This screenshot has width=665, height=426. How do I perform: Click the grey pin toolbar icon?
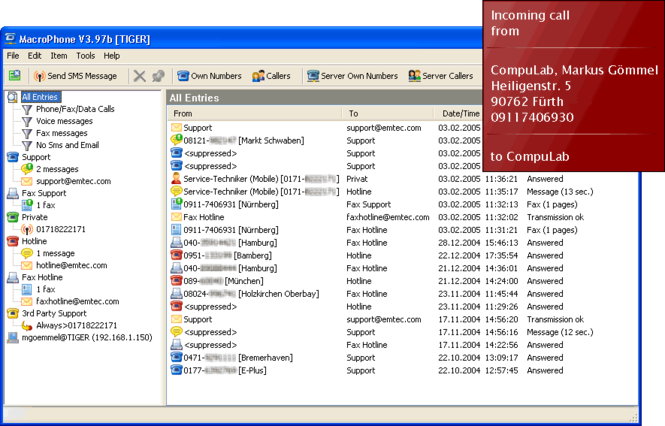[158, 76]
